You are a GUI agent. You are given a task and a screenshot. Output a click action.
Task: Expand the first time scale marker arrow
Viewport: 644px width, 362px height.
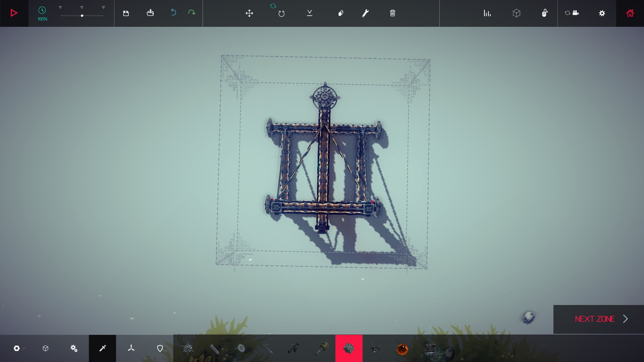pos(60,7)
